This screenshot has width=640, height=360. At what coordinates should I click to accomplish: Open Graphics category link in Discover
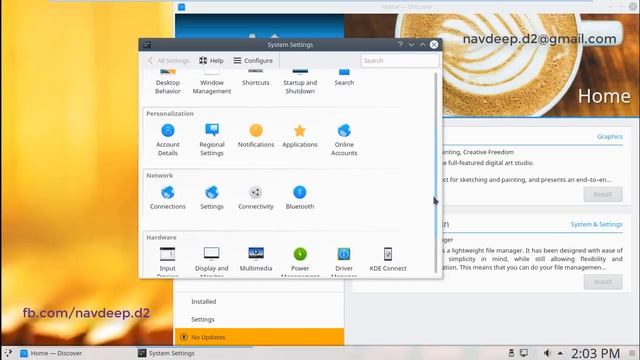609,136
